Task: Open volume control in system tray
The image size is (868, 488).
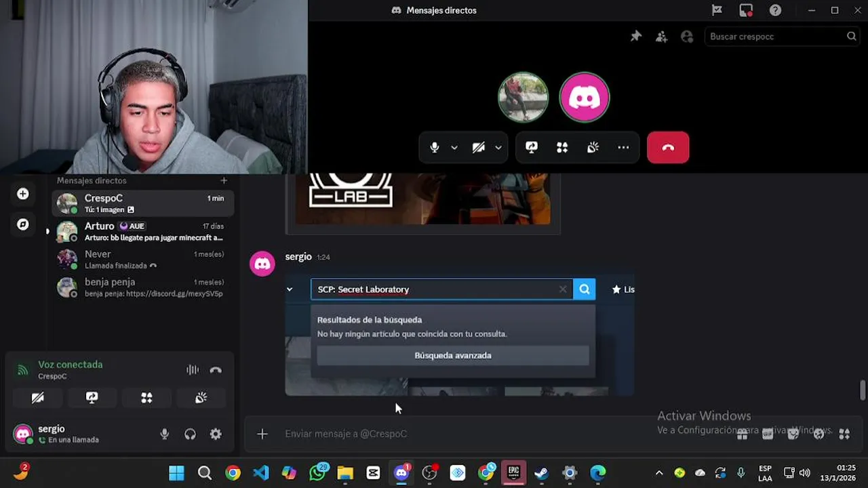Action: [x=805, y=473]
